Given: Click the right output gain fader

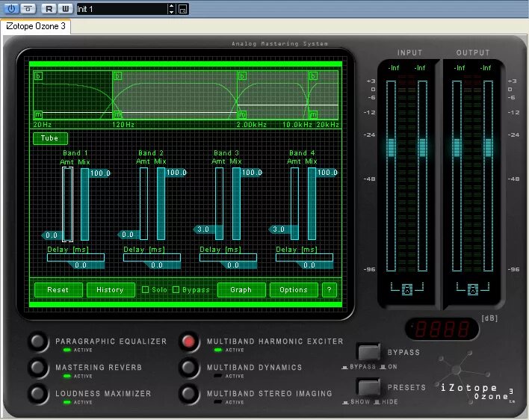Looking at the screenshot, I should point(488,147).
